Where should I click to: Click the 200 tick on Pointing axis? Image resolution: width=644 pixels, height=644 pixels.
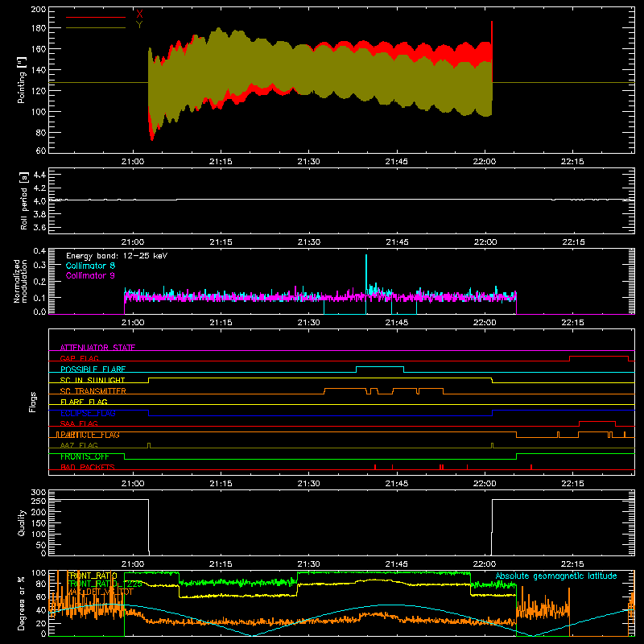[39, 9]
